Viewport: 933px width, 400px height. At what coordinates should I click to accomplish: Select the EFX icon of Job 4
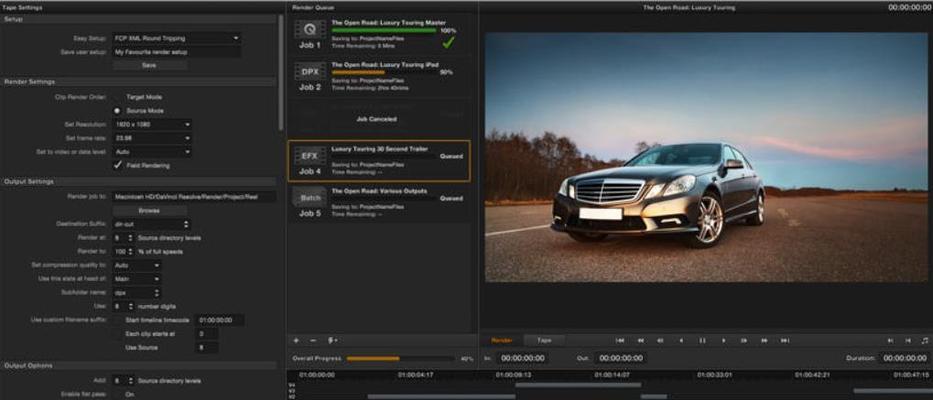310,156
